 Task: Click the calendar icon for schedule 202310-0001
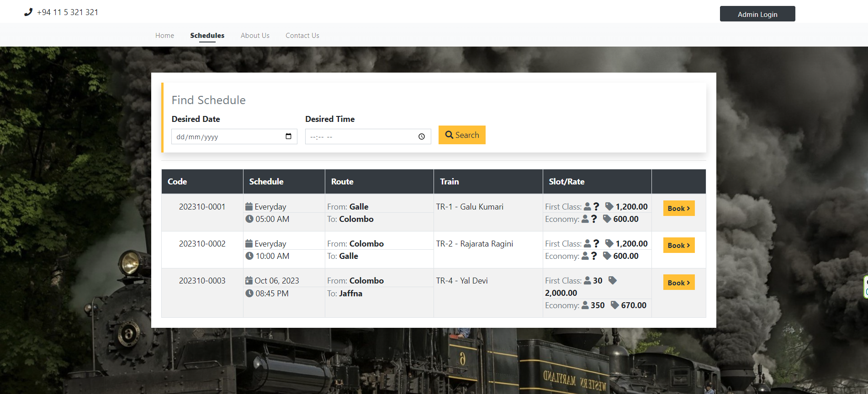[249, 206]
